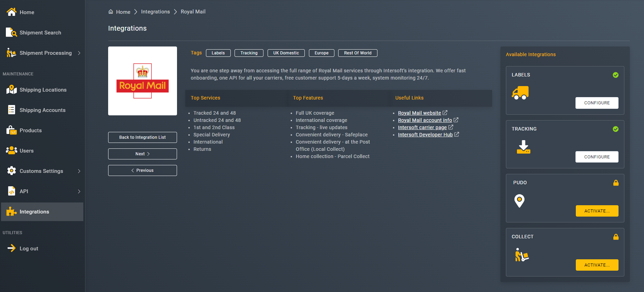The height and width of the screenshot is (292, 644).
Task: Click the Users group icon
Action: tap(11, 150)
